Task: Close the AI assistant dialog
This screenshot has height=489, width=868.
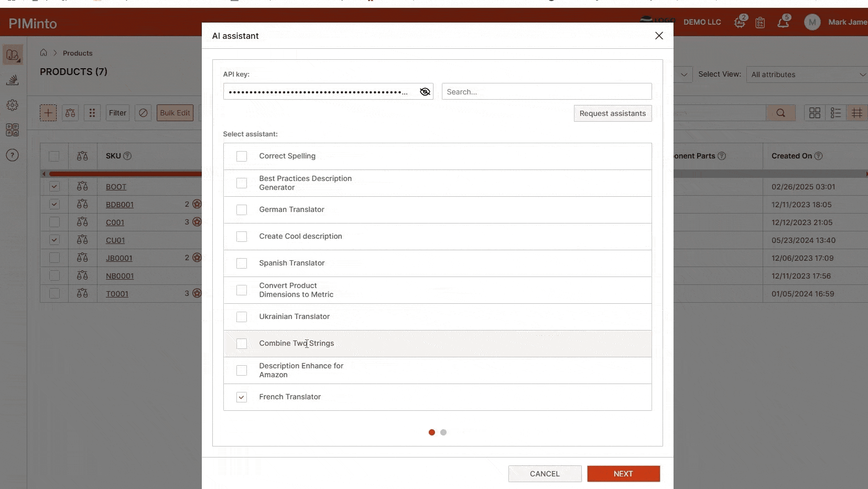Action: coord(659,36)
